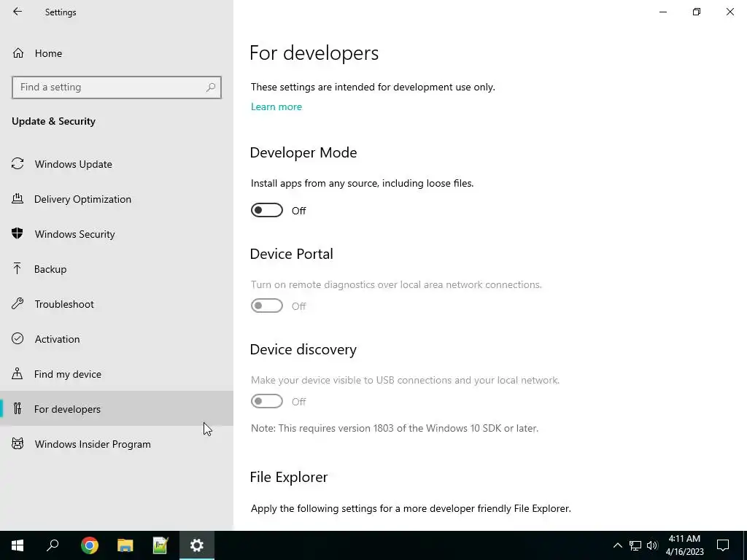Go to Settings Home
This screenshot has height=560, width=747.
[117, 52]
